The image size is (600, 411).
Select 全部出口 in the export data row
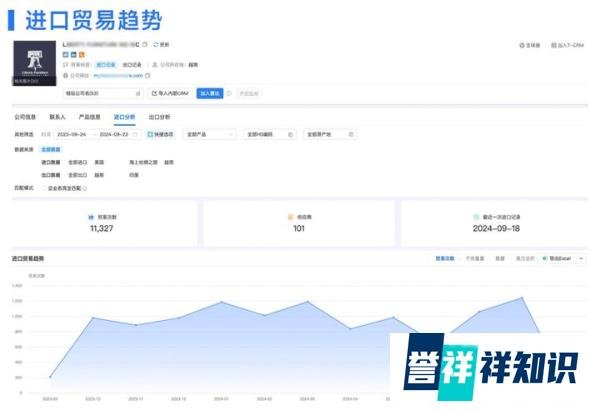pyautogui.click(x=78, y=175)
